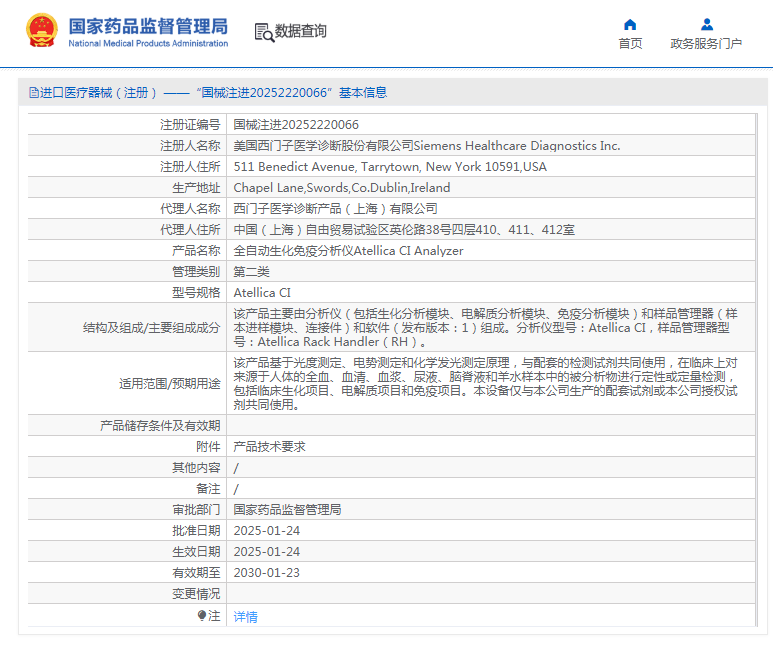Click the Siemens Healthcare Diagnostics registrant name
Viewport: 773px width, 650px height.
(x=426, y=146)
